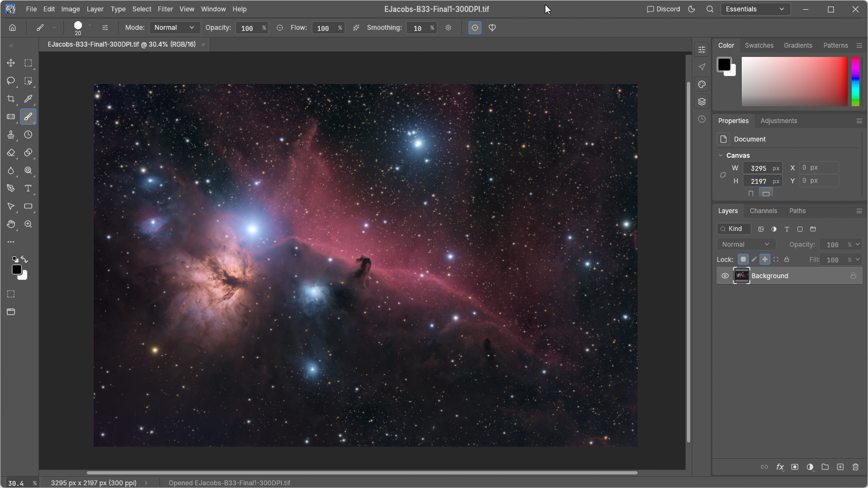Pick color in the color field
Viewport: 868px width, 488px height.
coord(794,81)
